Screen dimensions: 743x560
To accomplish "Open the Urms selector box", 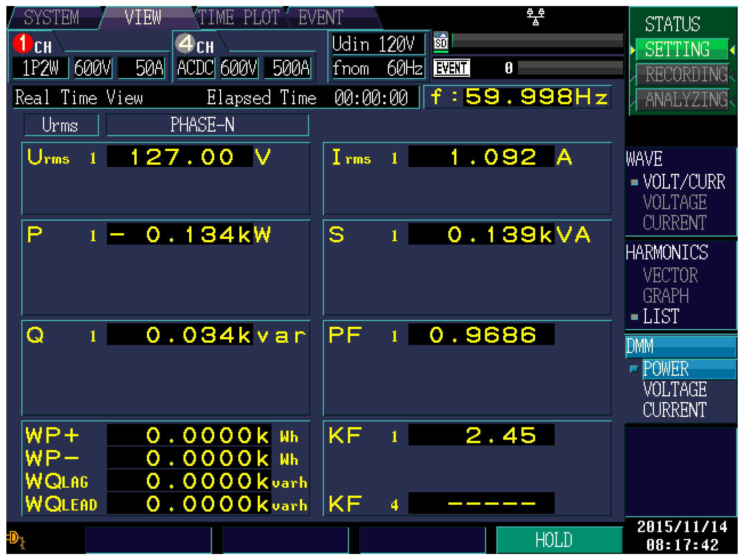I will 61,125.
